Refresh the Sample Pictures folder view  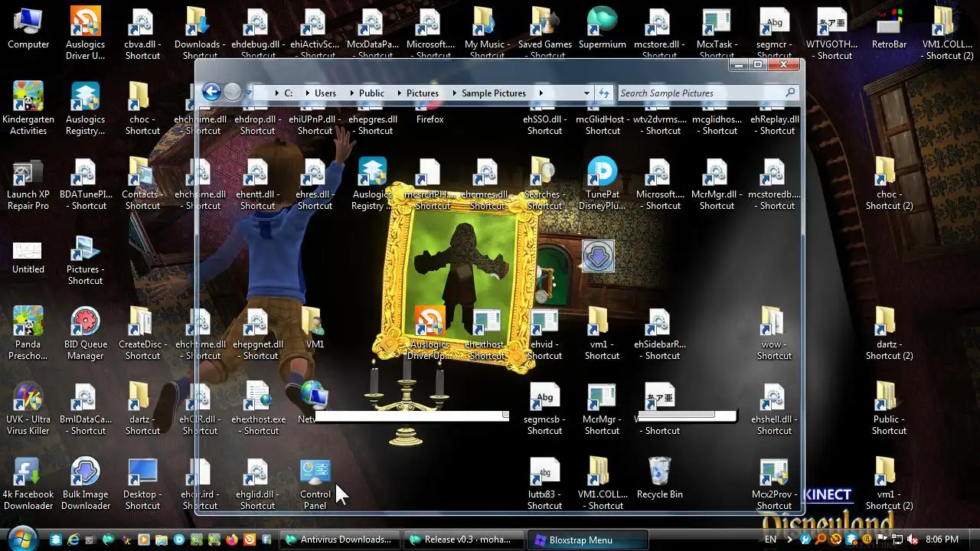[604, 93]
